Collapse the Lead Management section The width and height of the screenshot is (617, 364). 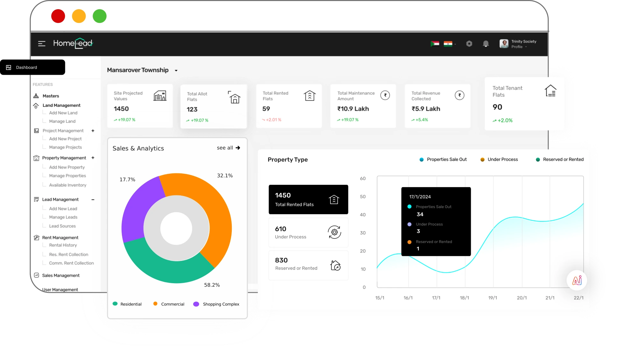pyautogui.click(x=93, y=199)
